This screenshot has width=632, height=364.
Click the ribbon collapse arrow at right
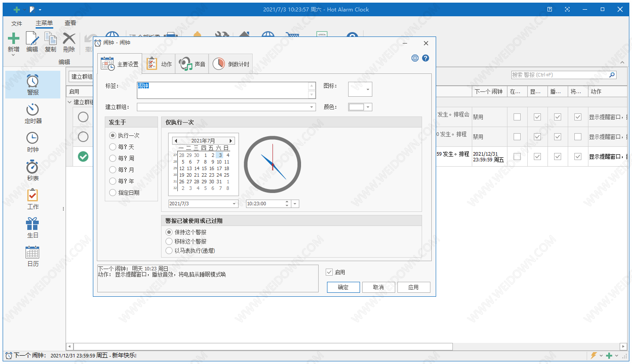tap(622, 62)
